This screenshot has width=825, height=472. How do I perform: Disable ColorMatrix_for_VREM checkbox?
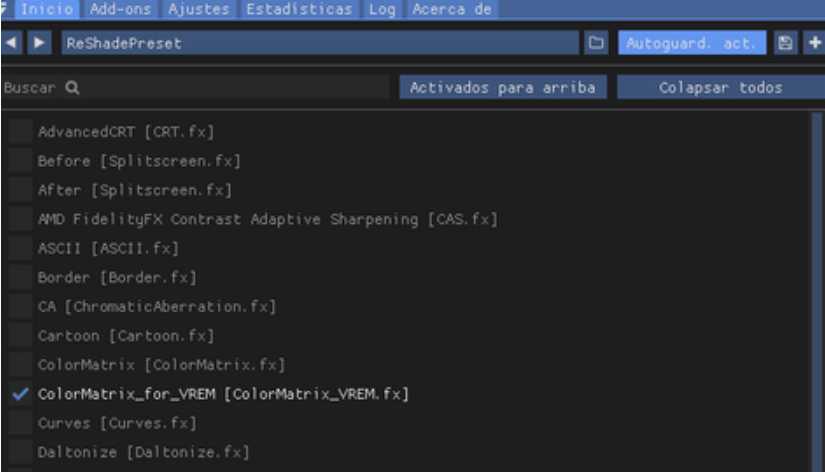(x=20, y=394)
